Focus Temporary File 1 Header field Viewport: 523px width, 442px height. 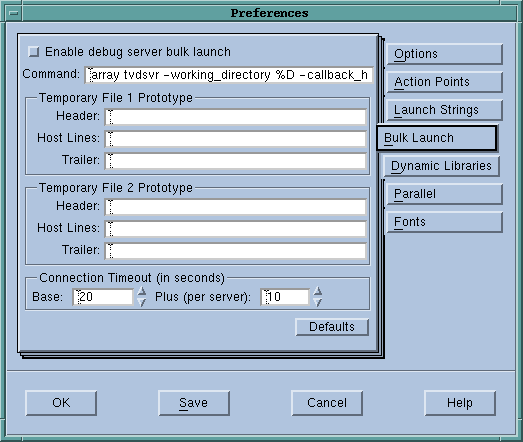pos(236,117)
